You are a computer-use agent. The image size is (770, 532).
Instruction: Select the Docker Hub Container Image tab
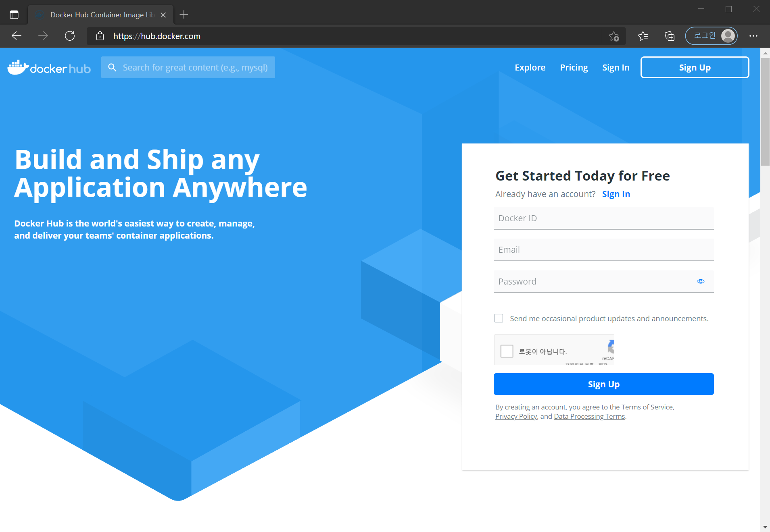point(101,15)
